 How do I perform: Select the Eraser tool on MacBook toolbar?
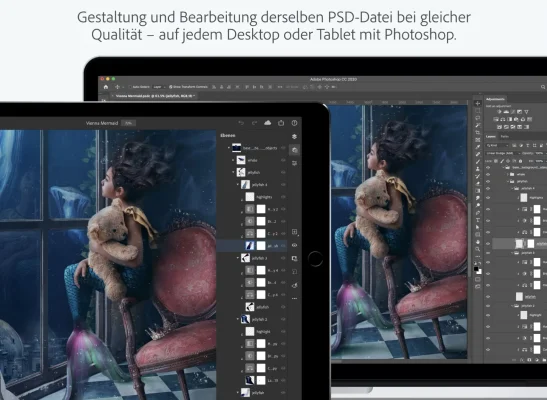[x=478, y=184]
